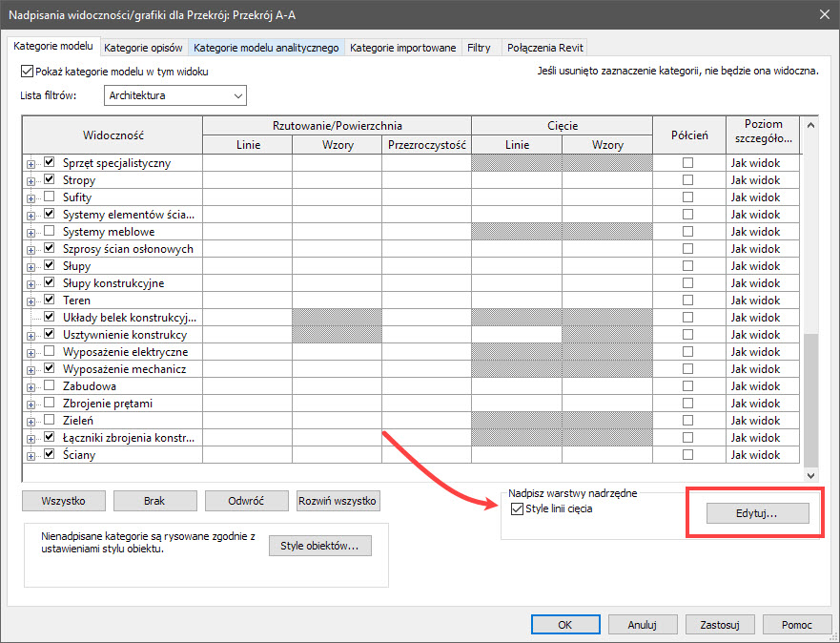Expand the Stropy category node
Screen dimensions: 840x643
31,180
